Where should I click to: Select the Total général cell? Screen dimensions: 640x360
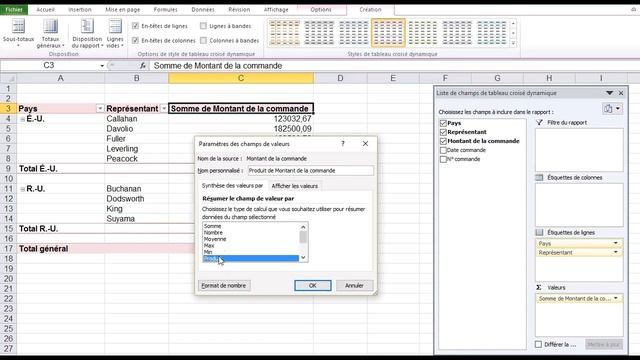[x=60, y=249]
